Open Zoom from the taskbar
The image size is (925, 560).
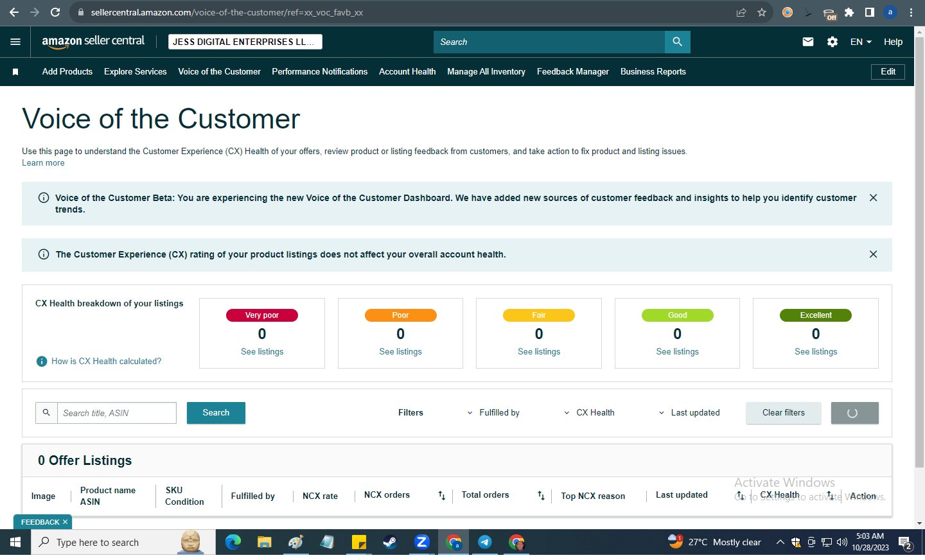point(422,543)
